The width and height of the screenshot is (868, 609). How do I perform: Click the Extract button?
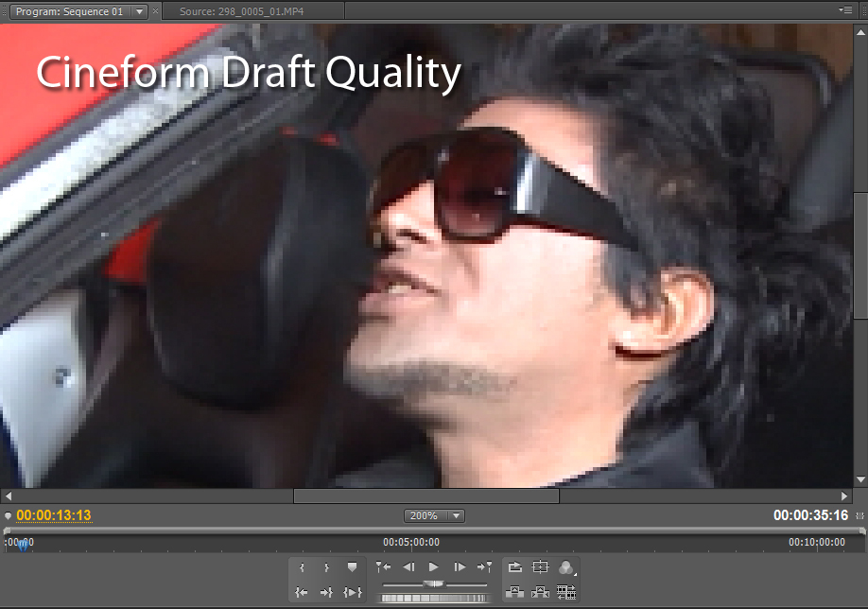click(x=541, y=592)
